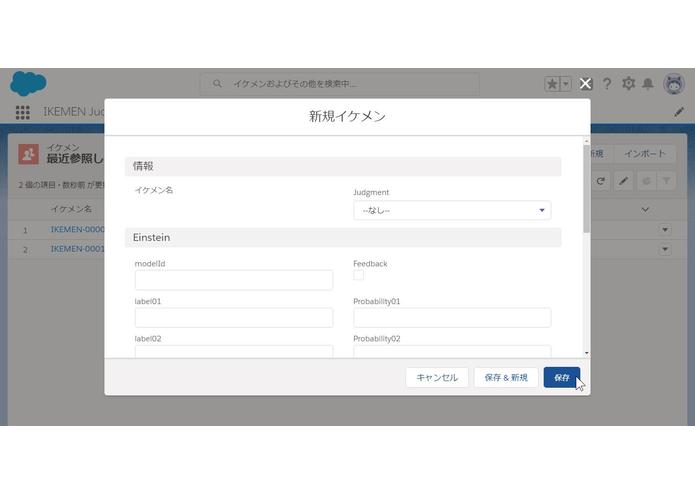Click the filter funnel icon
This screenshot has width=695, height=494.
tap(666, 181)
